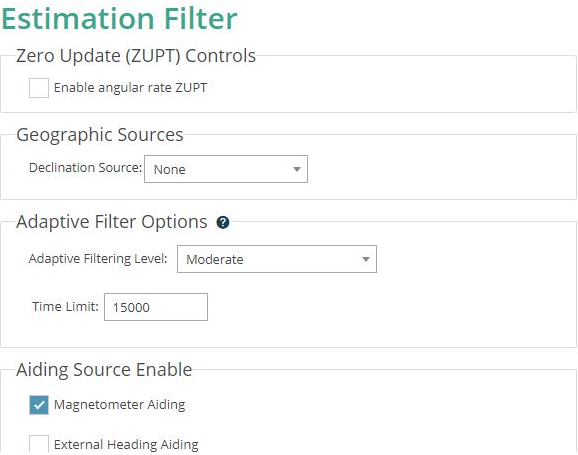Click the Adaptive Filtering Level label

coord(98,258)
